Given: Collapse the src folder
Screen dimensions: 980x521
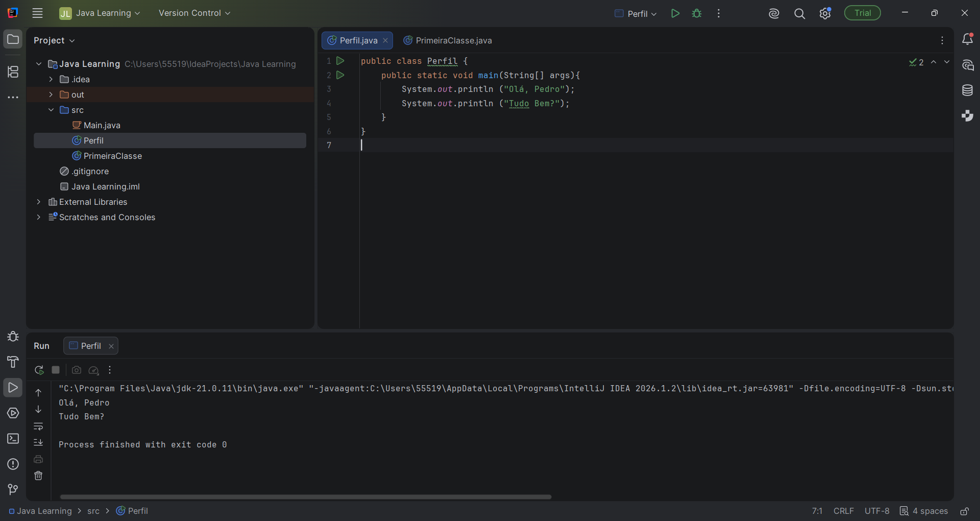Looking at the screenshot, I should [51, 110].
